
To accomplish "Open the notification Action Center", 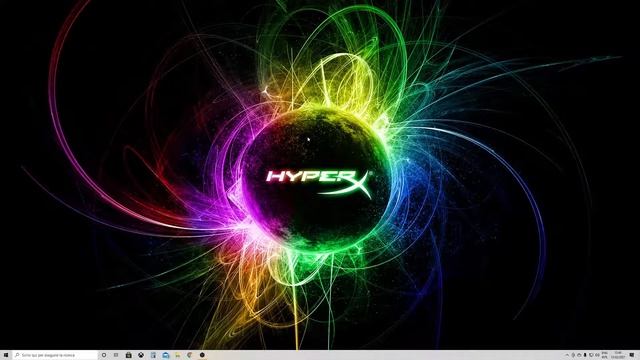I will 632,355.
